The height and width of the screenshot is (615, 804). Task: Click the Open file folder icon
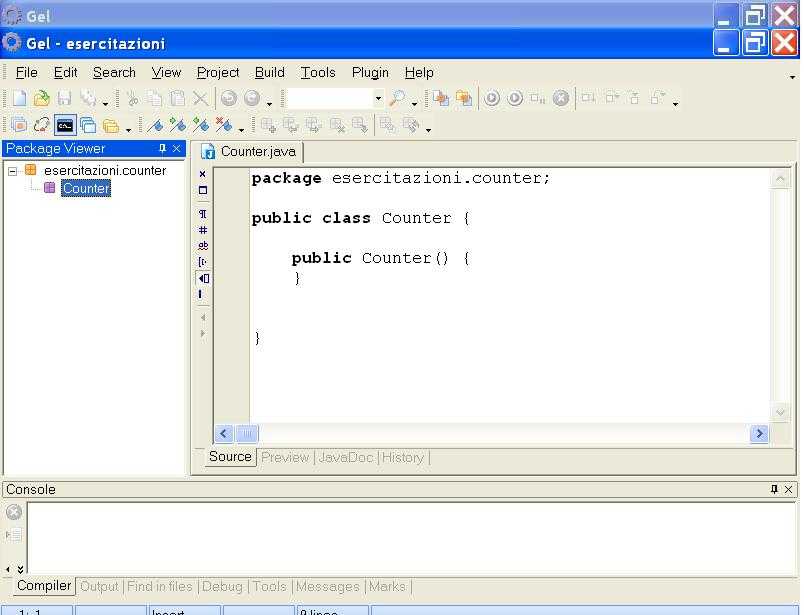(x=42, y=98)
